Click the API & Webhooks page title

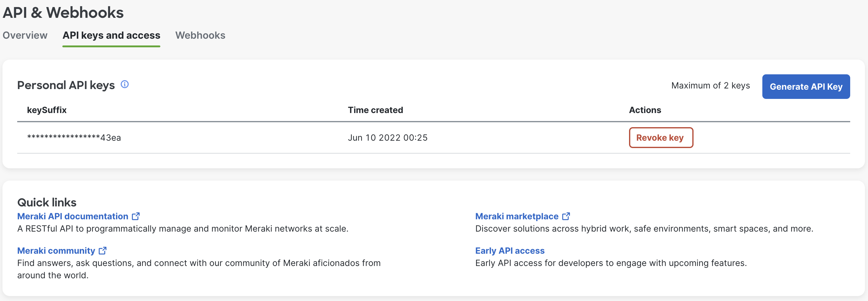tap(63, 13)
